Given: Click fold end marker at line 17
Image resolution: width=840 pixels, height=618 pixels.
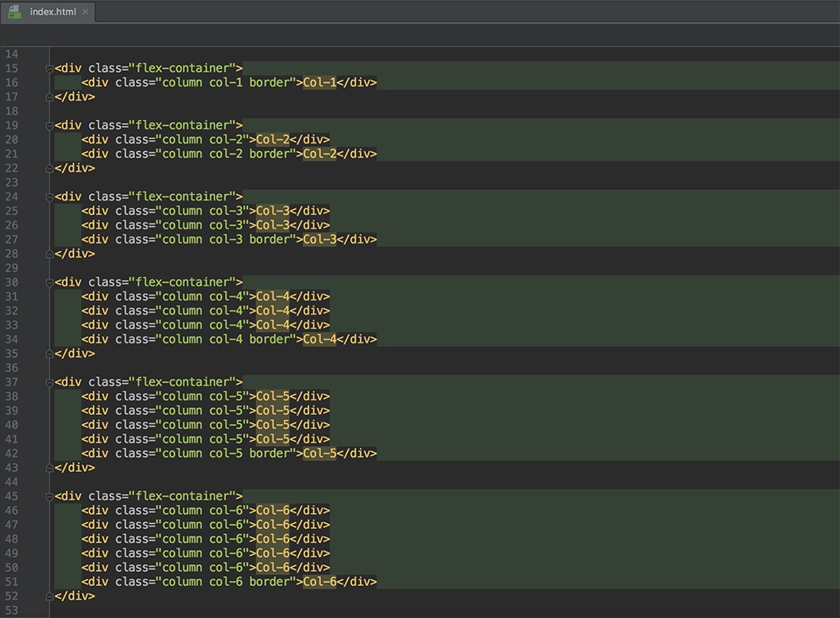Looking at the screenshot, I should pyautogui.click(x=50, y=97).
